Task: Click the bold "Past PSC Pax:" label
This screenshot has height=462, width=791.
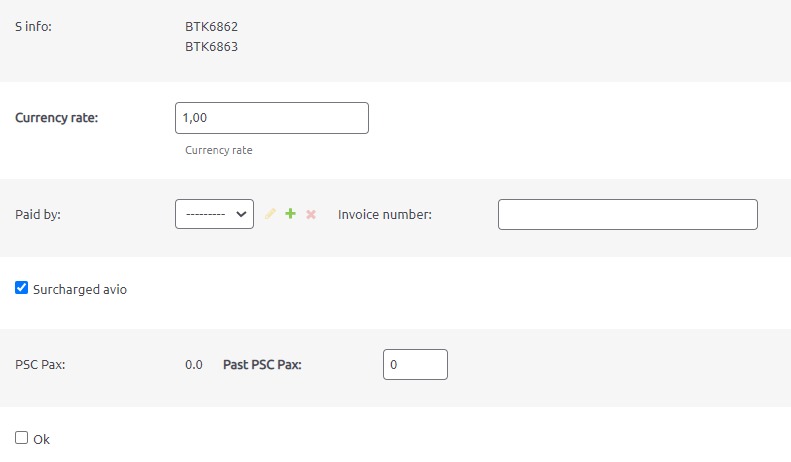Action: (262, 365)
